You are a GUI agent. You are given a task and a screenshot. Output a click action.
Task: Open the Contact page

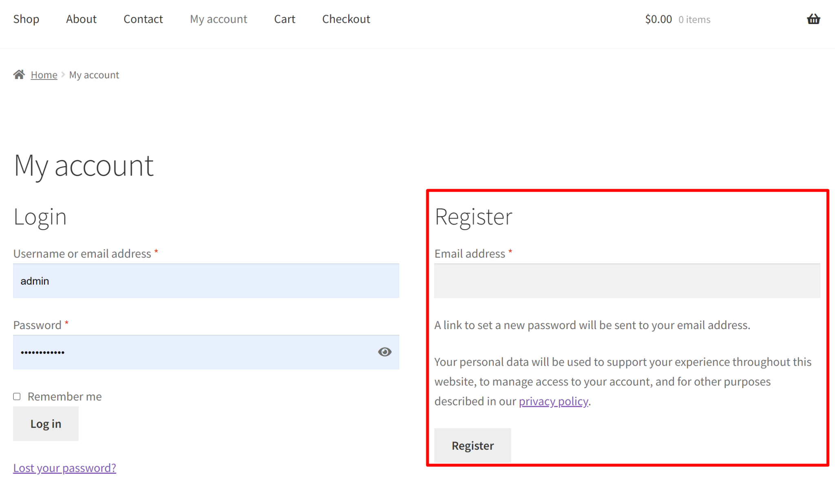coord(143,19)
